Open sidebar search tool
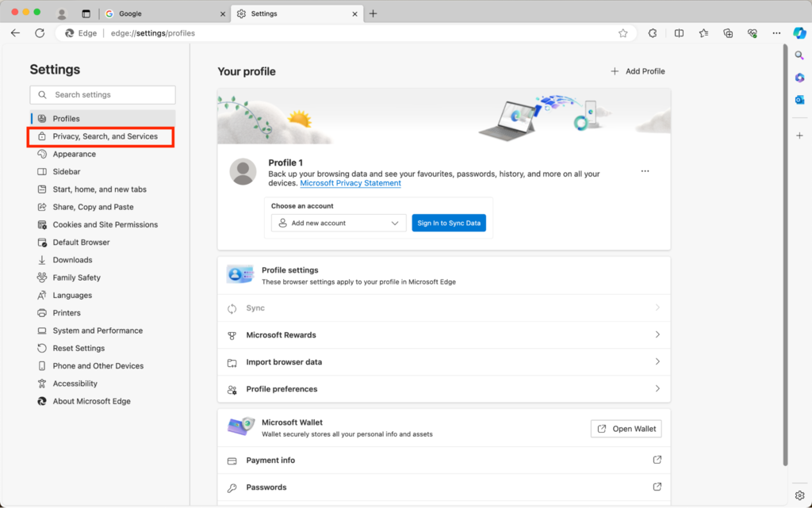812x508 pixels. point(799,55)
